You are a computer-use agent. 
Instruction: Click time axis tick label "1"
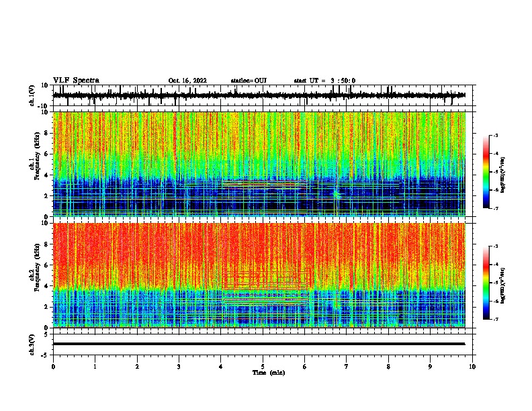click(95, 367)
